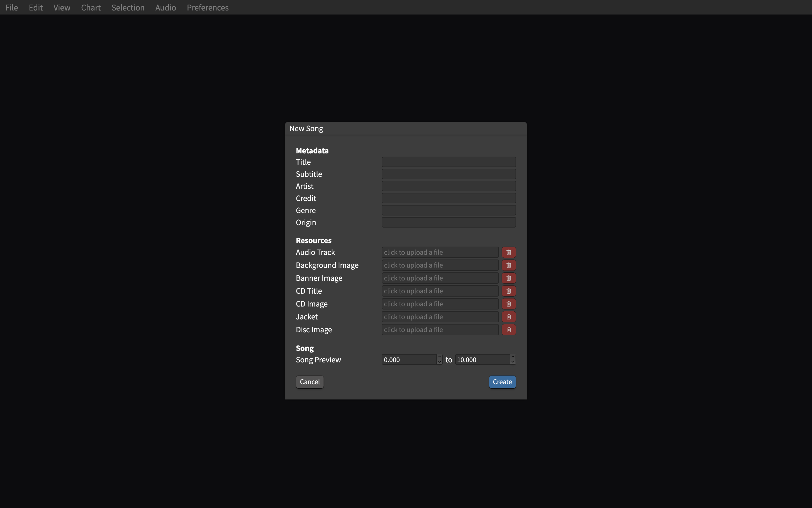
Task: Upload a file for Audio Track
Action: coord(440,252)
